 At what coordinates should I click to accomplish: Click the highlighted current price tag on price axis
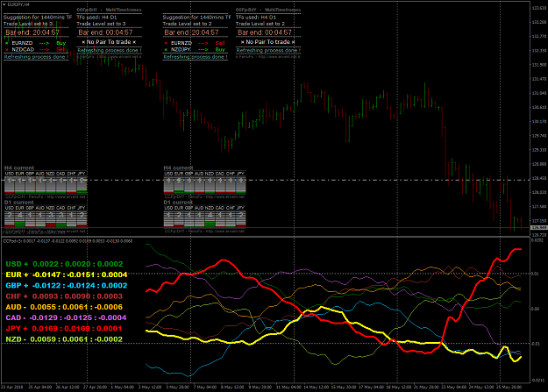[538, 228]
